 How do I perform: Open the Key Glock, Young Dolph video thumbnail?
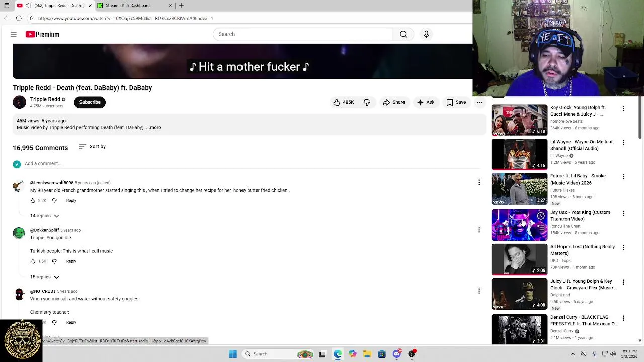[519, 120]
